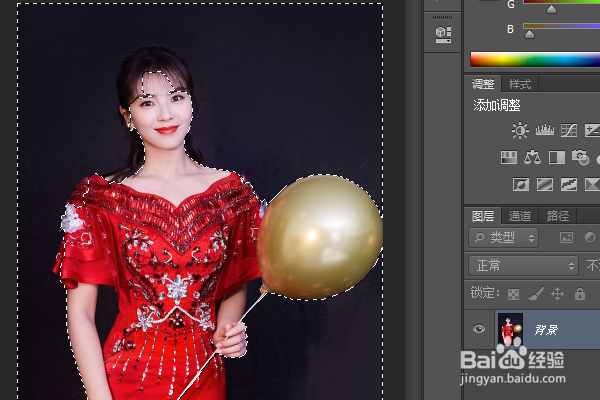
Task: Switch to the 通道 tab
Action: point(520,216)
